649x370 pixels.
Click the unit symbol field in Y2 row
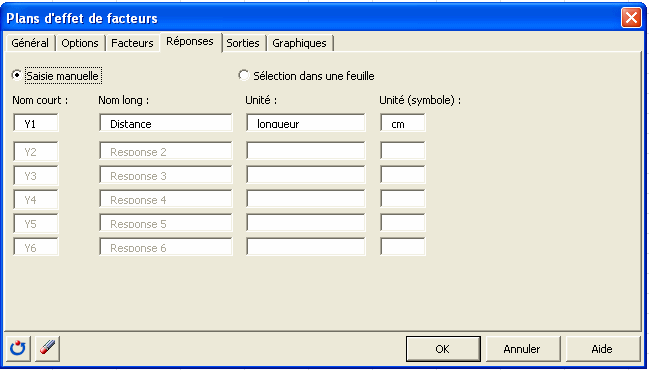coord(403,151)
